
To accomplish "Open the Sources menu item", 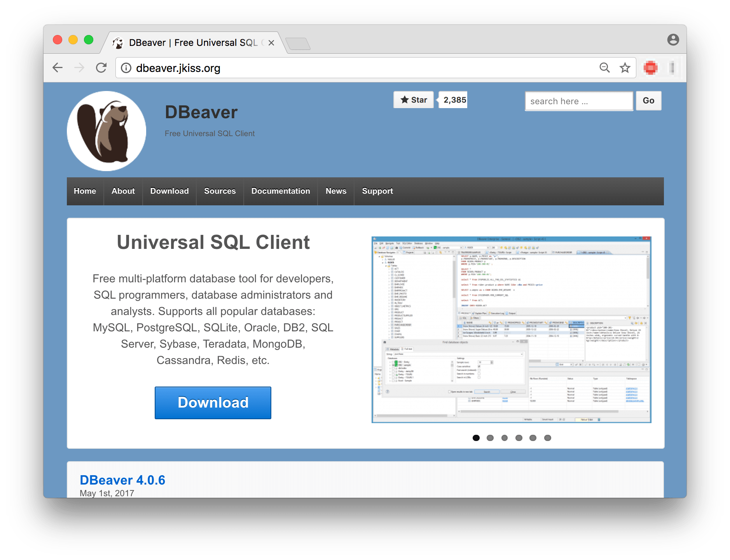I will click(220, 191).
